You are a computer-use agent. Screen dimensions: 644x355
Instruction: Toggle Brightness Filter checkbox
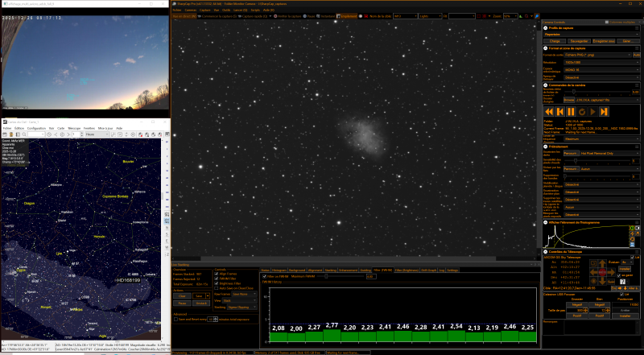click(216, 283)
